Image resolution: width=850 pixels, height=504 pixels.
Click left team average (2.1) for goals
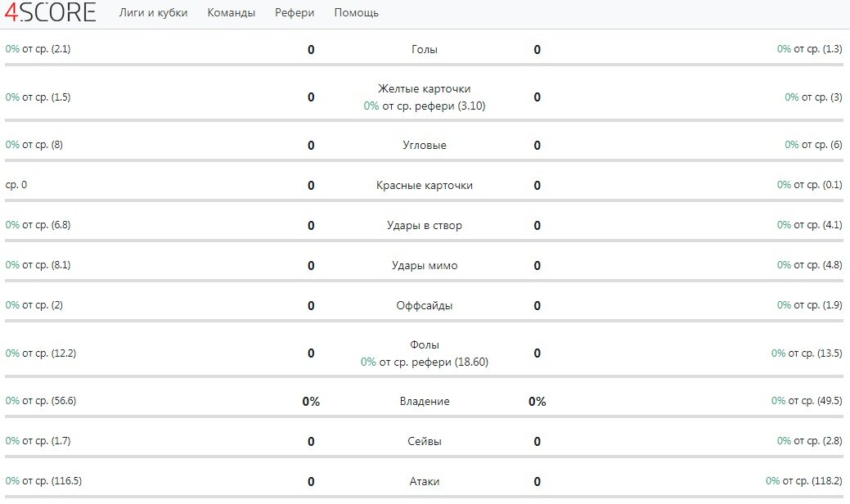(x=38, y=49)
